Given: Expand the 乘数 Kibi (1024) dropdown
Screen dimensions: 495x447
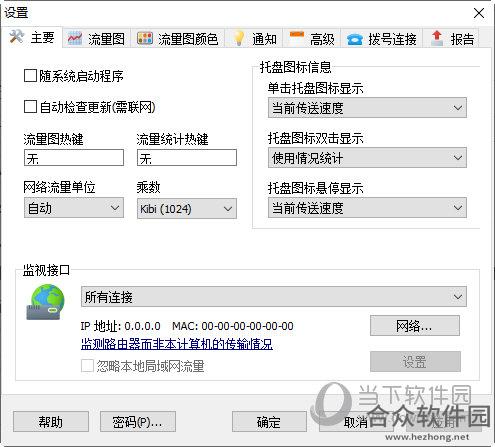Looking at the screenshot, I should coord(187,209).
